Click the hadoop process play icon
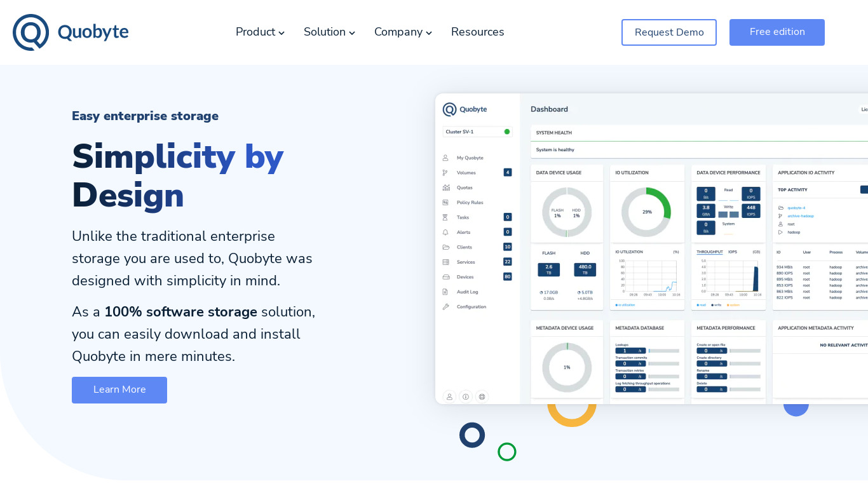 pyautogui.click(x=780, y=233)
